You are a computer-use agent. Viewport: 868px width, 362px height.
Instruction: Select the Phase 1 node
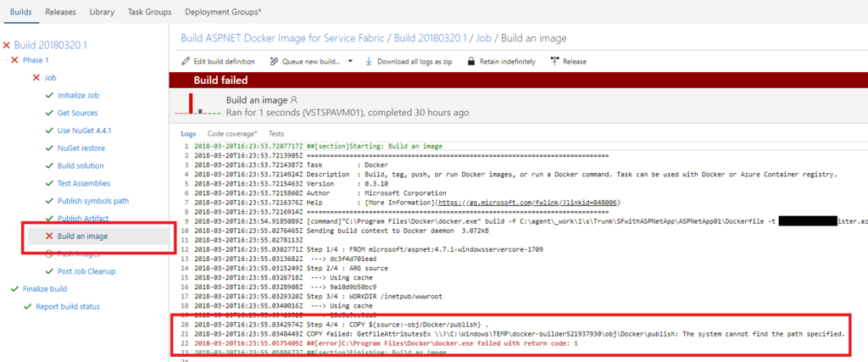[36, 60]
